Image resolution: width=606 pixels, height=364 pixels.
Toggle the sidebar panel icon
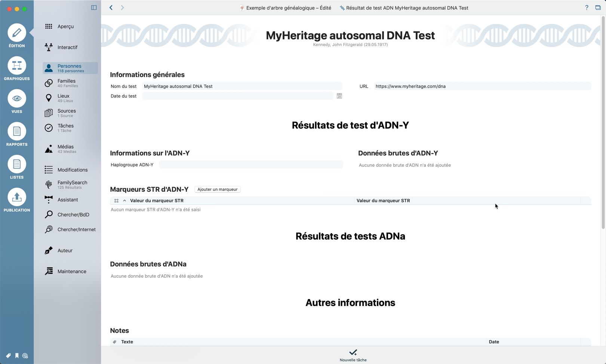94,7
